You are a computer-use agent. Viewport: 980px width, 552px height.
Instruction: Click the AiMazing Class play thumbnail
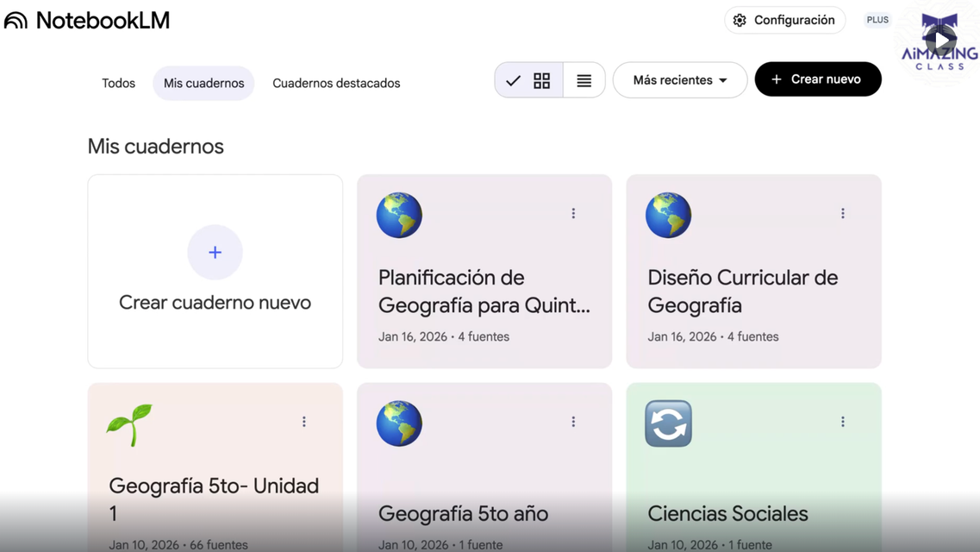[x=939, y=40]
